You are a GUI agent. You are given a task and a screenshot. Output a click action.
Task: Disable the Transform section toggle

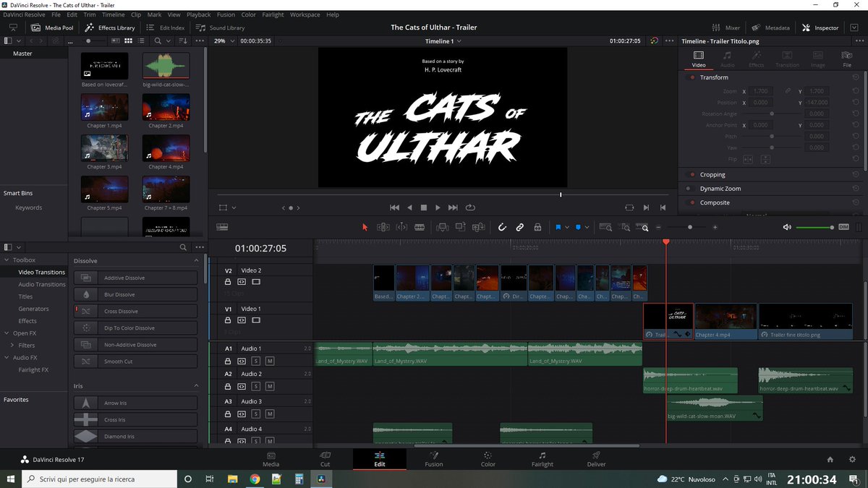(x=692, y=77)
